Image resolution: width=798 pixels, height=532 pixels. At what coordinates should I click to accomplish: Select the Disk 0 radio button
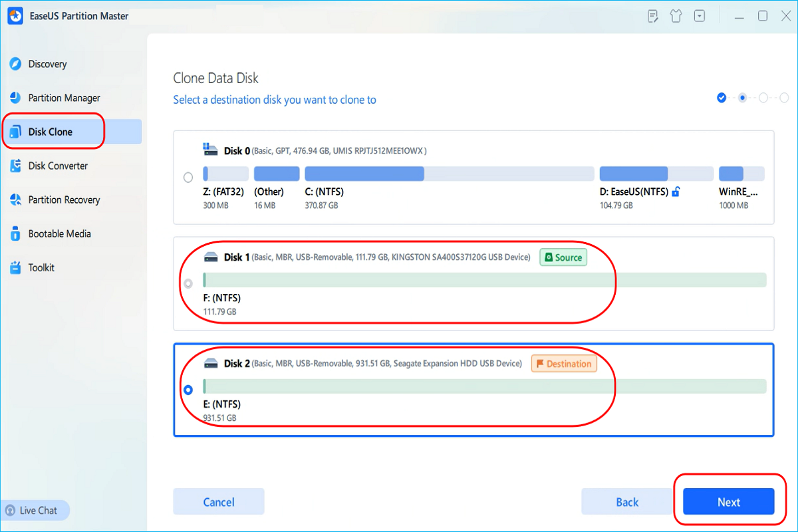point(188,178)
